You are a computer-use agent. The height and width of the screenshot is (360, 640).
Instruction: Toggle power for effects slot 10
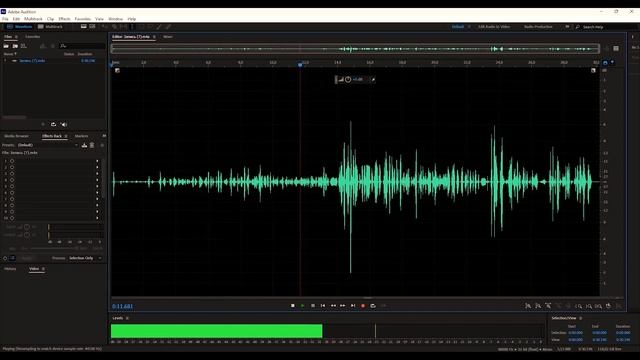[12, 218]
